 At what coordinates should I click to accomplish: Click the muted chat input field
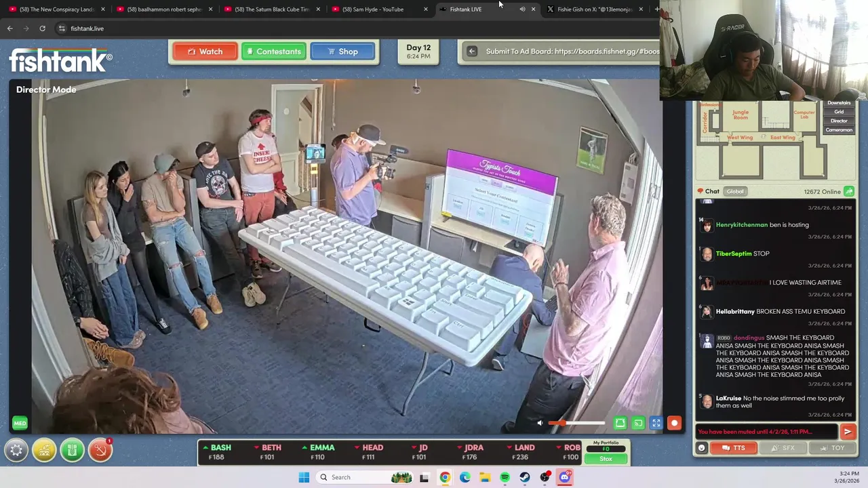[x=767, y=432]
